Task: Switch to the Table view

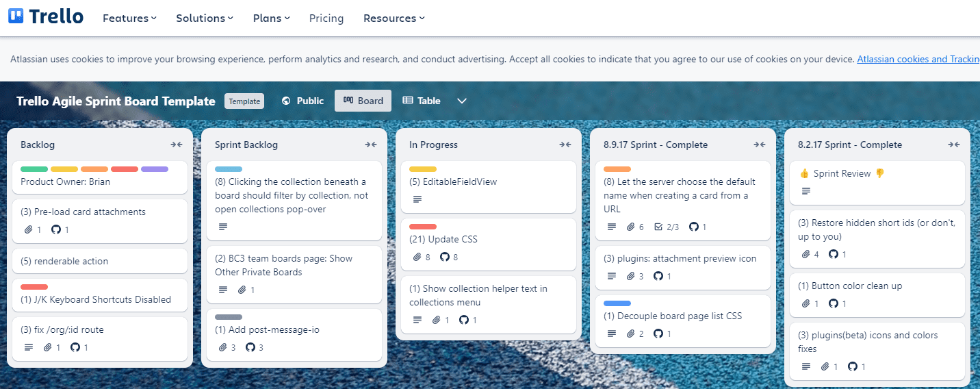Action: coord(422,101)
